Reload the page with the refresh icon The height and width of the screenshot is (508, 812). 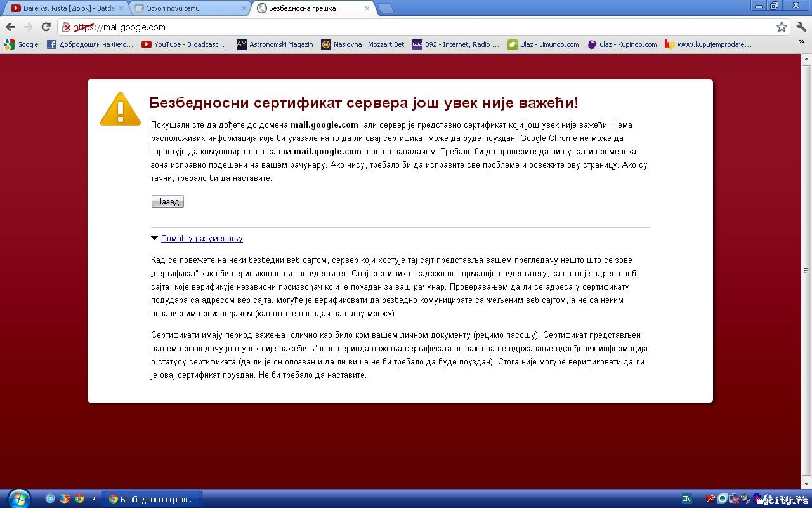pyautogui.click(x=46, y=27)
